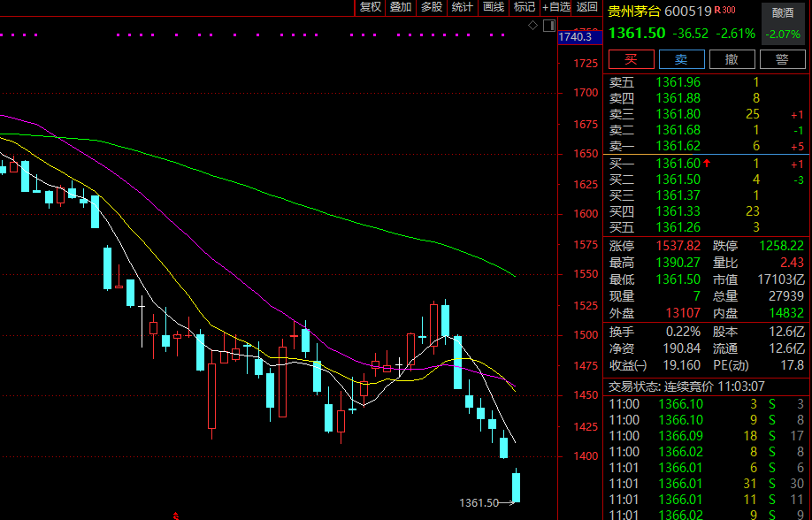Click the 撤 cancel order button
Viewport: 812px width, 520px height.
(x=732, y=59)
